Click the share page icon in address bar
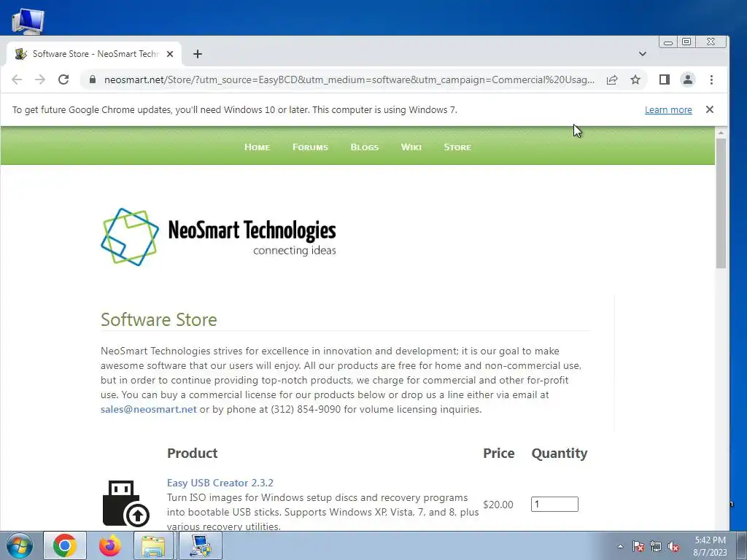The image size is (747, 560). pyautogui.click(x=612, y=79)
